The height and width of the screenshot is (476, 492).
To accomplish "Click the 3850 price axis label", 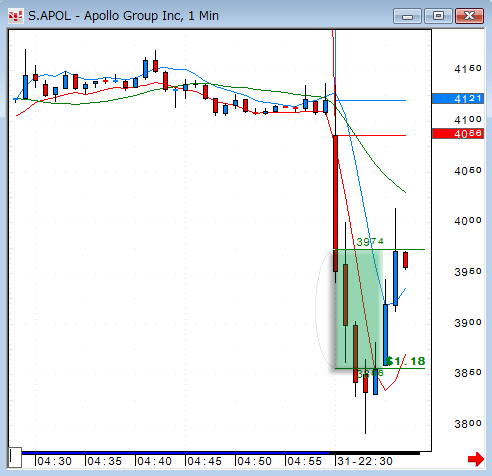I will [x=468, y=373].
